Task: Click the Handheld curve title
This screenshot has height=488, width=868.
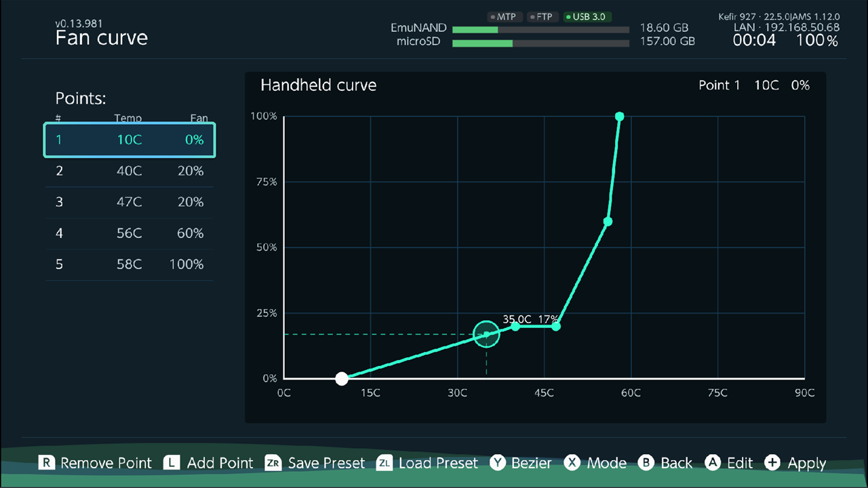Action: click(318, 85)
